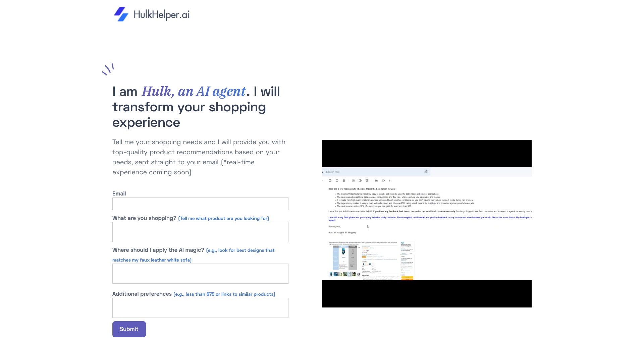Focus the Additional preferences text box
The image size is (644, 339).
[200, 308]
